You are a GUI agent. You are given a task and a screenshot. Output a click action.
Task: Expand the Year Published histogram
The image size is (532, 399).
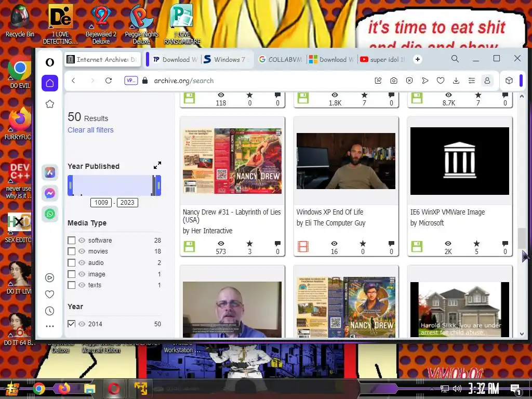pyautogui.click(x=157, y=165)
